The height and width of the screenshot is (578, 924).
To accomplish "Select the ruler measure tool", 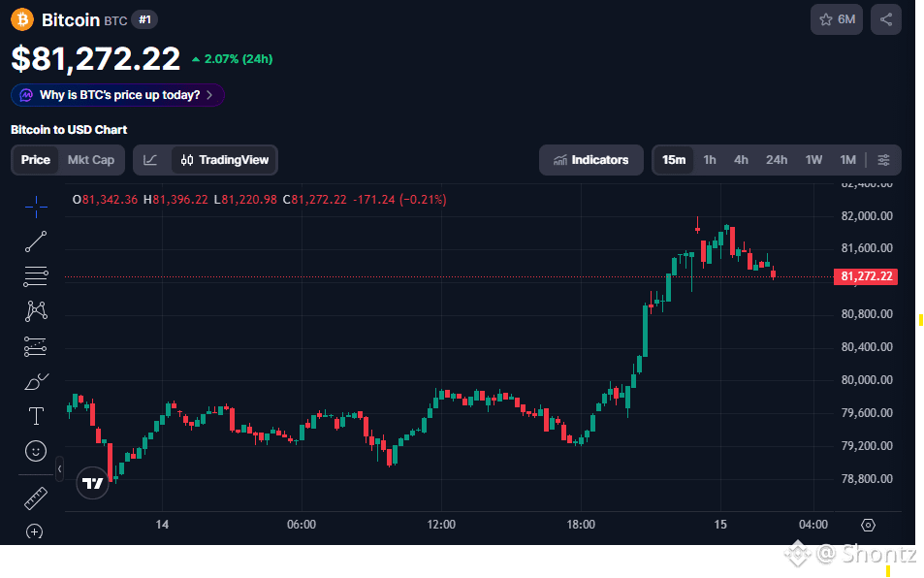I will point(35,498).
